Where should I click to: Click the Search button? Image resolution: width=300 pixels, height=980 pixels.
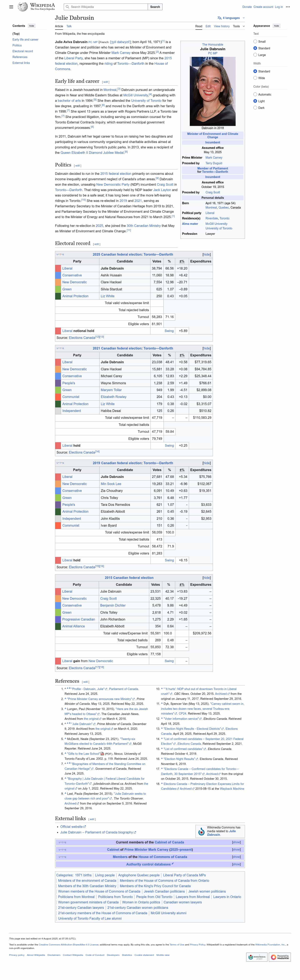[155, 7]
